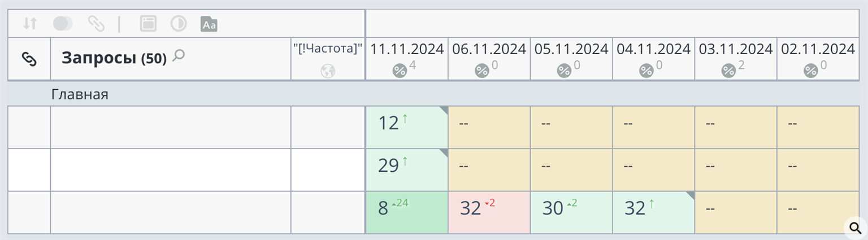This screenshot has height=240, width=868.
Task: Click the sort arrows icon in toolbar
Action: [x=30, y=24]
